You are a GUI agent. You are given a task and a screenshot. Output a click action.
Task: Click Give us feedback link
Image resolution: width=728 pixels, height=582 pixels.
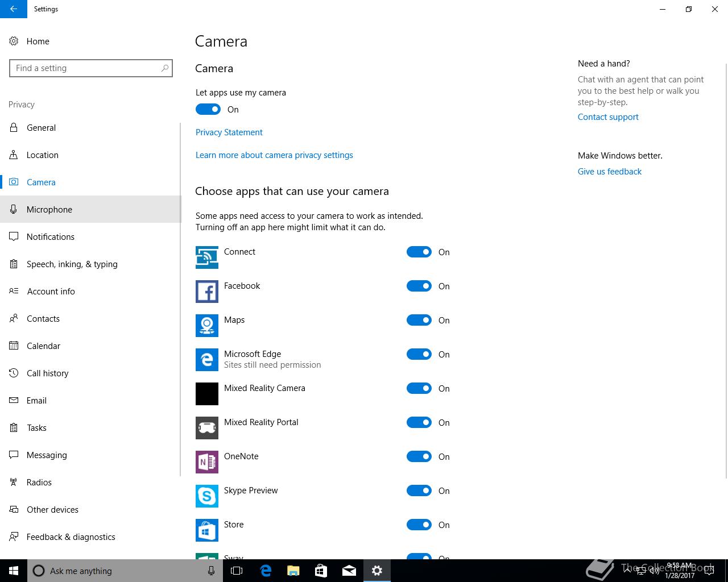tap(609, 171)
